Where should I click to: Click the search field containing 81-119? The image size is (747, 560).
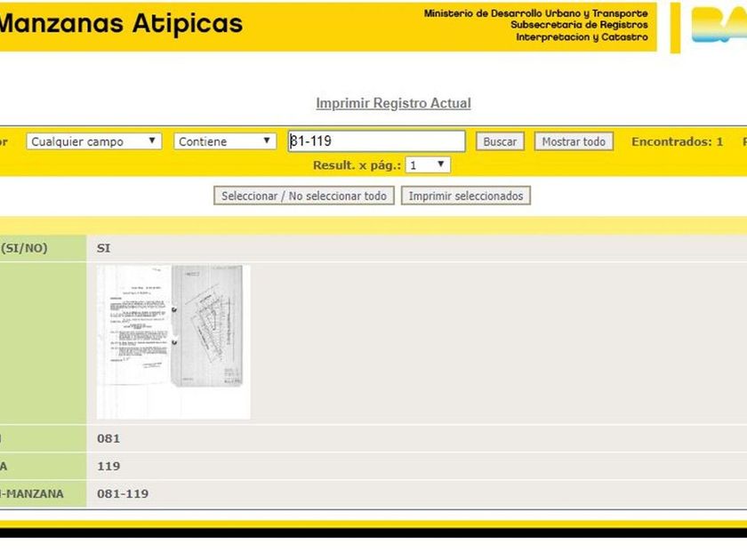376,141
